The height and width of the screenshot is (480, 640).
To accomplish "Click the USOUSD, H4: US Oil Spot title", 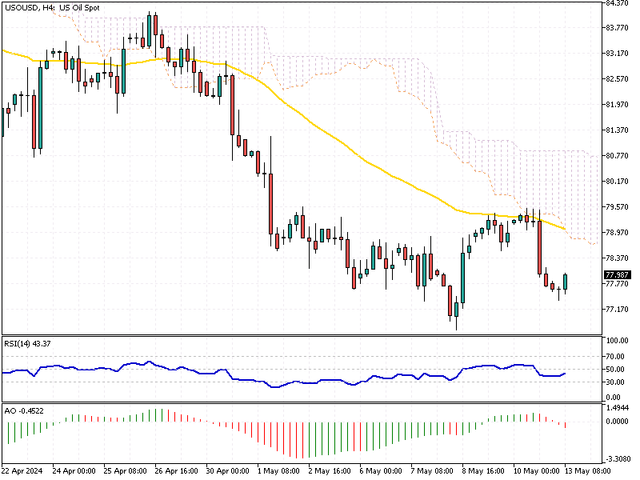I will (52, 8).
